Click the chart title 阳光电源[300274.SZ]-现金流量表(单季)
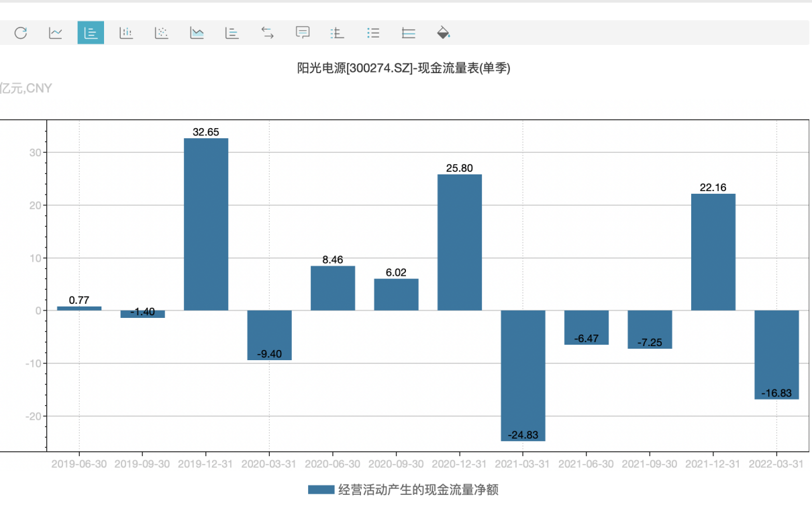This screenshot has height=509, width=812. coord(404,68)
